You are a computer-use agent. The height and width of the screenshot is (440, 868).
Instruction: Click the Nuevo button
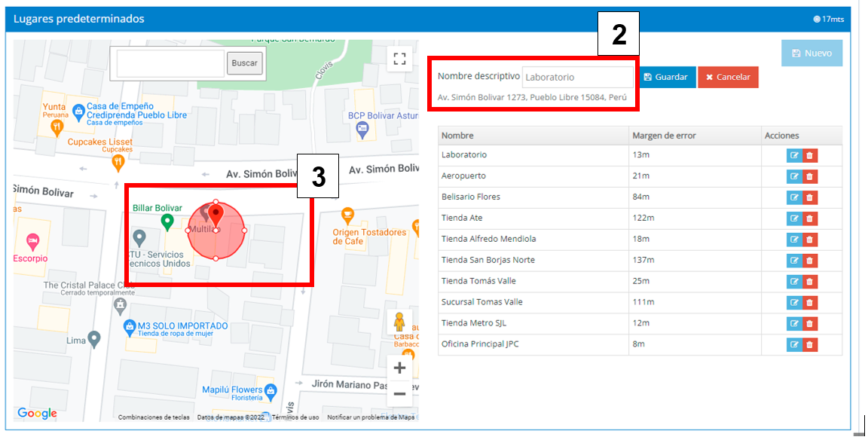pos(811,53)
